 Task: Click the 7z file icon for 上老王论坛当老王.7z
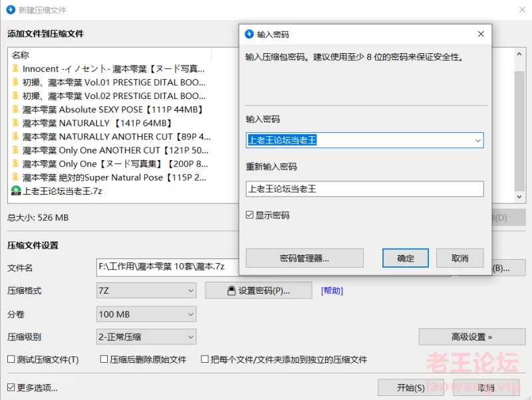pos(16,191)
